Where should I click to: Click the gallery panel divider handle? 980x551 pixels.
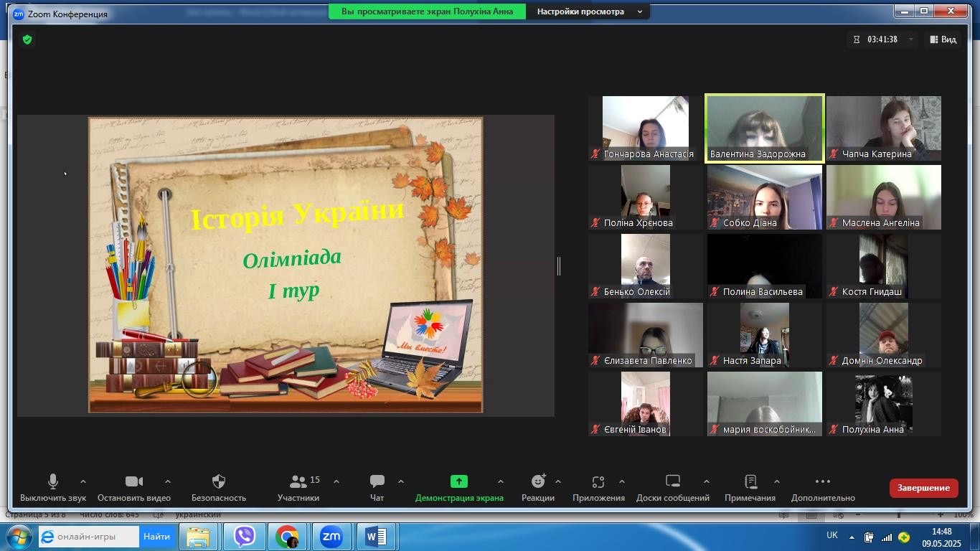coord(559,266)
